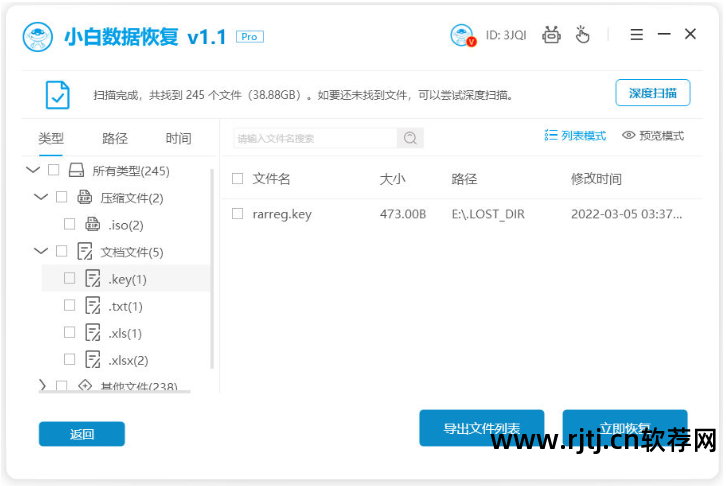Image resolution: width=726 pixels, height=486 pixels.
Task: Click the .xlsx(2) file type icon
Action: (x=93, y=360)
